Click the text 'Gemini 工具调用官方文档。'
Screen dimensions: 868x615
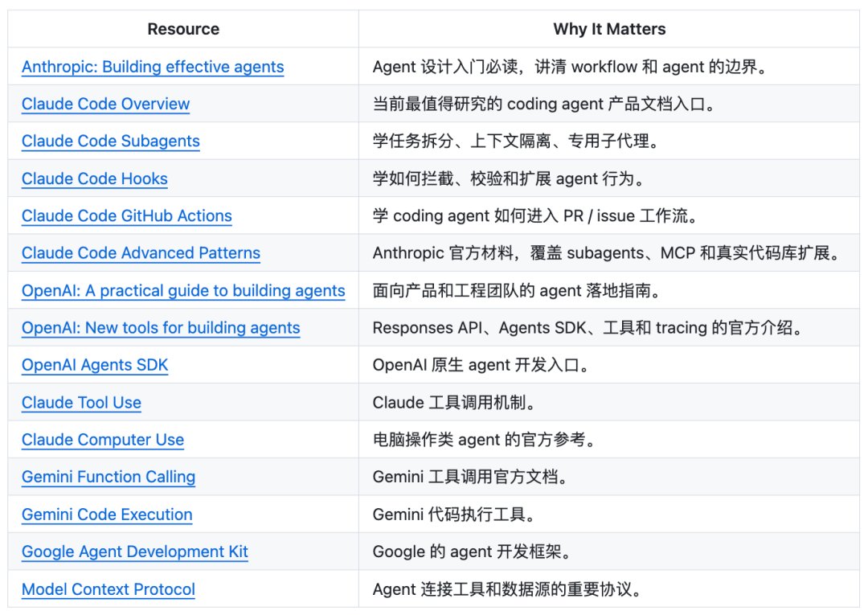coord(470,478)
